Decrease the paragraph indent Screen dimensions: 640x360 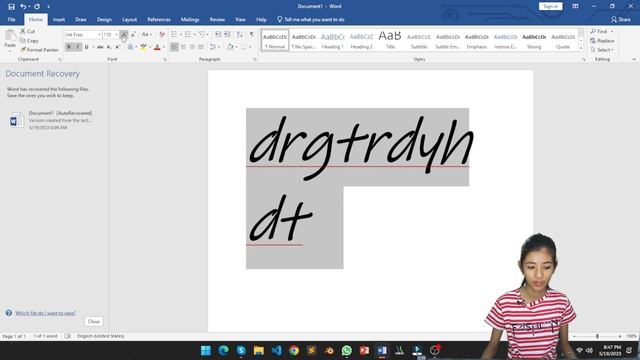pyautogui.click(x=218, y=35)
